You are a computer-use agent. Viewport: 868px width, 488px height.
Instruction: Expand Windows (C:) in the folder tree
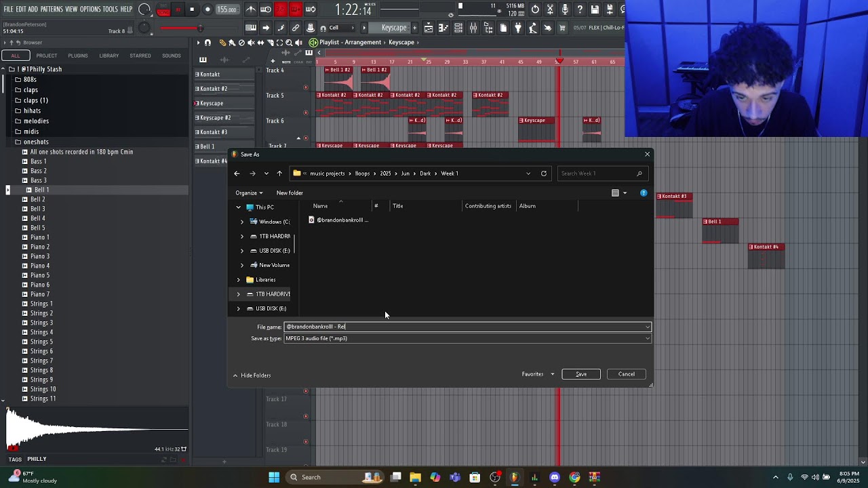(242, 222)
